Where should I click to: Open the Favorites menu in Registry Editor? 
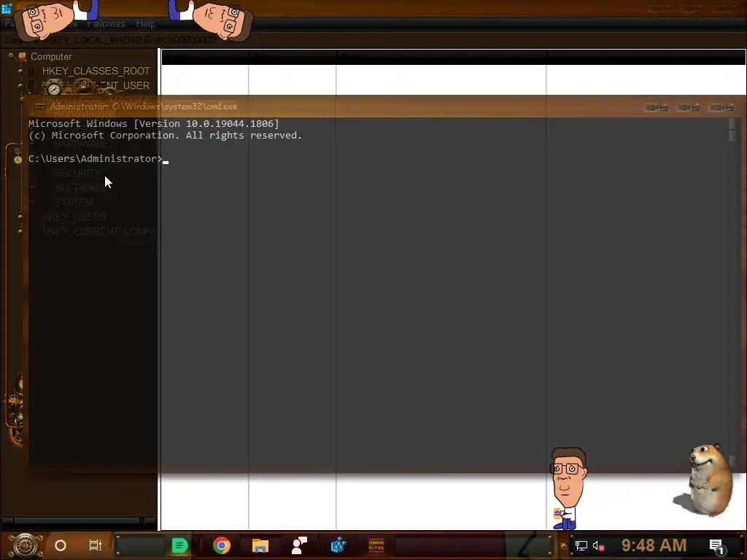106,24
